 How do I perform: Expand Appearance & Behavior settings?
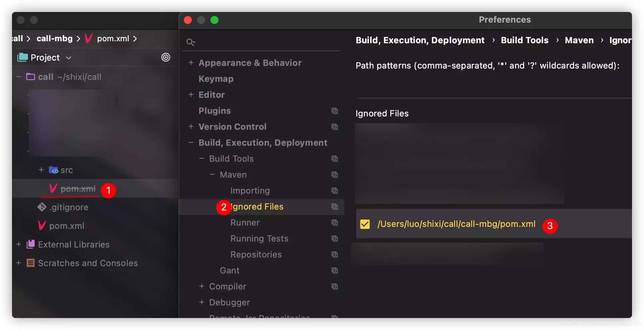pyautogui.click(x=191, y=63)
